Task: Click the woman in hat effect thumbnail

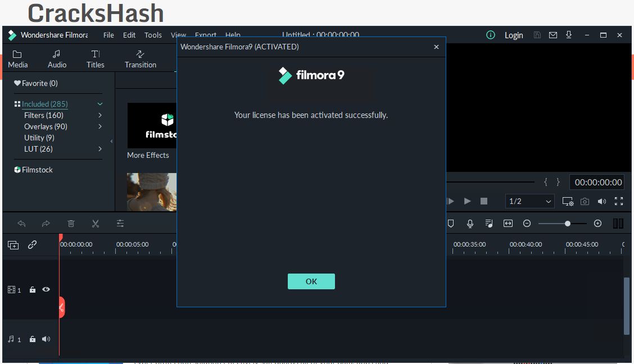Action: [152, 192]
